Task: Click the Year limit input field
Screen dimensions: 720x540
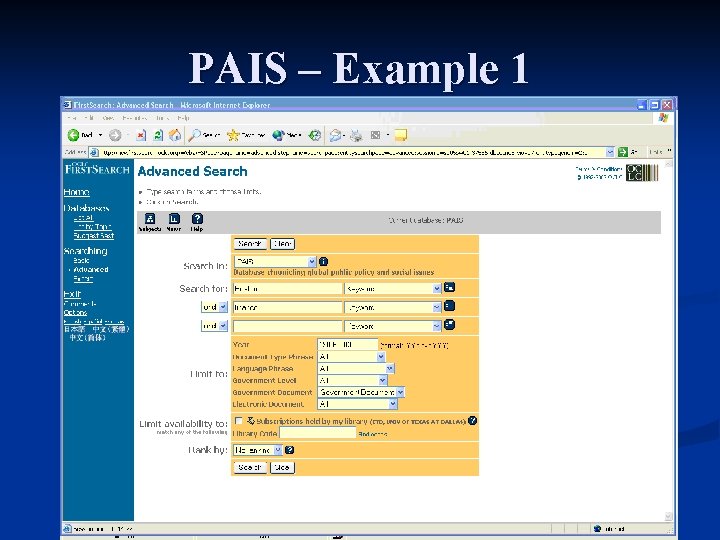Action: click(x=347, y=344)
